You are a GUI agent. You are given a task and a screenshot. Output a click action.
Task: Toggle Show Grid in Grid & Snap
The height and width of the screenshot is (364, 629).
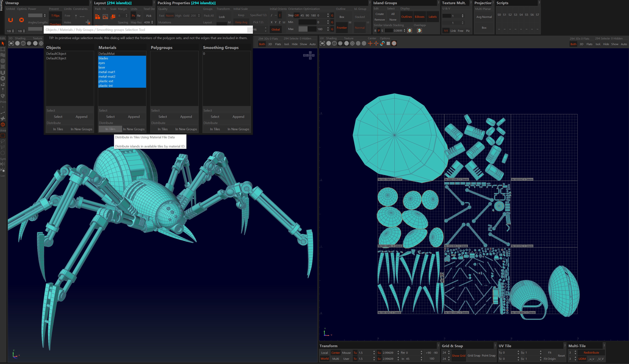click(x=459, y=356)
